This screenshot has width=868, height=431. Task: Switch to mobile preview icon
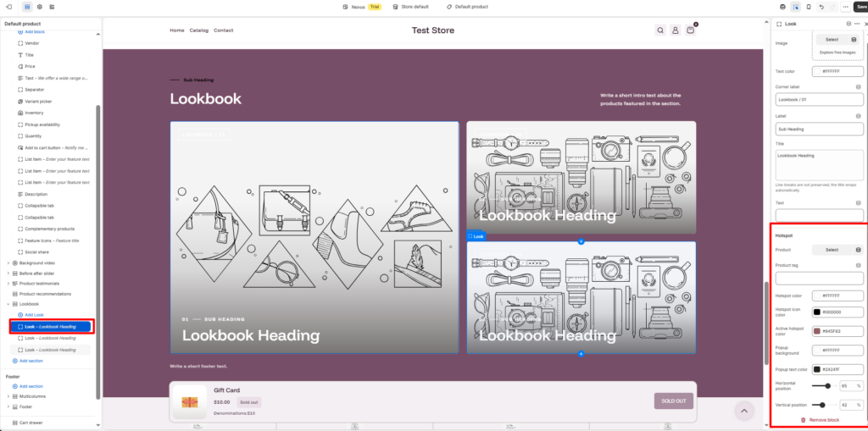[x=809, y=7]
